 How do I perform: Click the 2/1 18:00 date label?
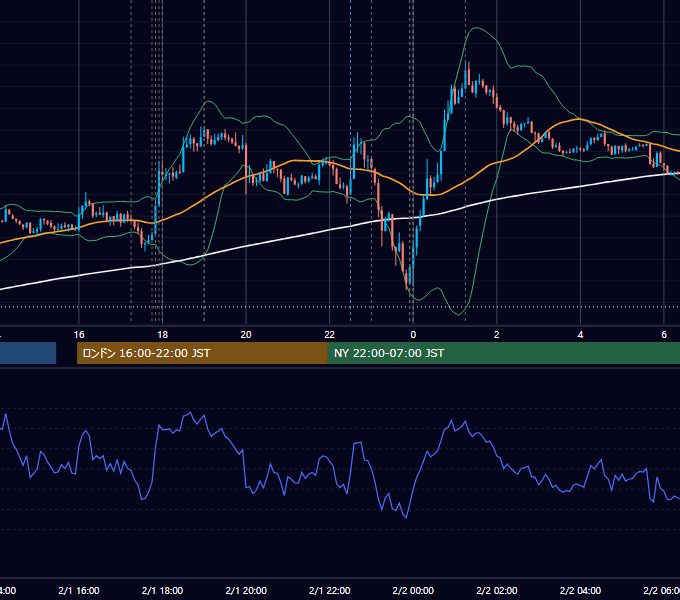coord(163,590)
